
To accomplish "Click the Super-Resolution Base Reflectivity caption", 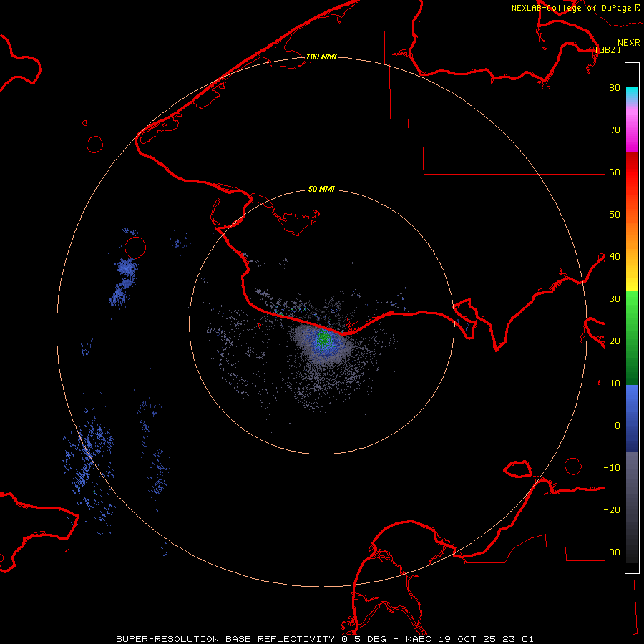I will [x=325, y=639].
